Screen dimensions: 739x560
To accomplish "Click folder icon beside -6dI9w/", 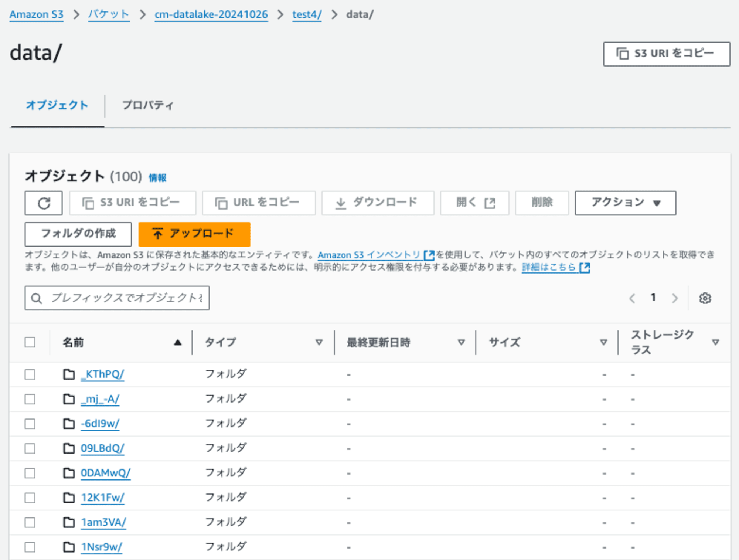I will click(x=69, y=424).
